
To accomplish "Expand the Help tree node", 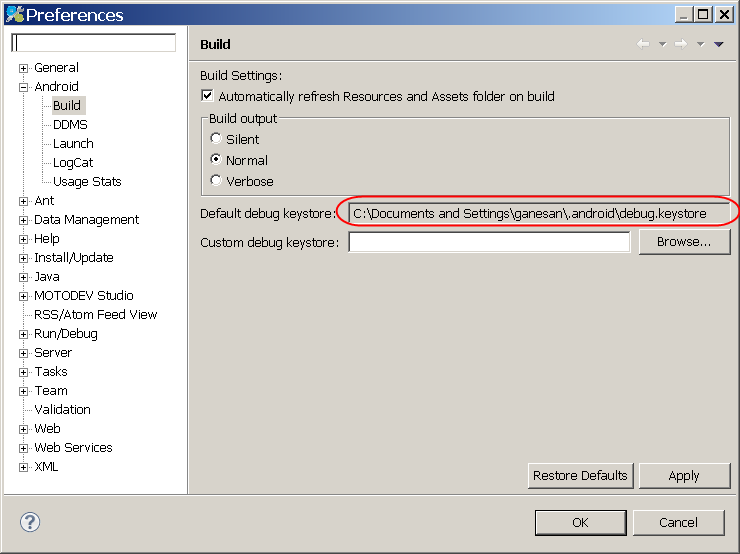I will (x=23, y=239).
